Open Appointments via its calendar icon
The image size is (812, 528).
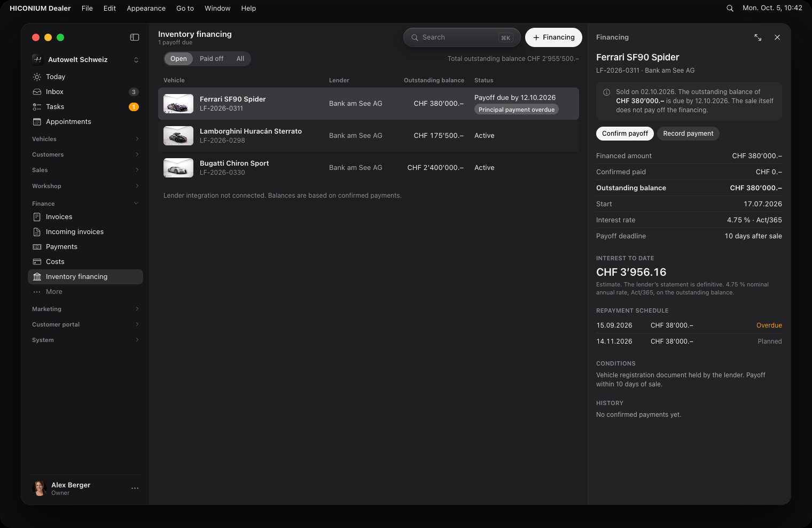[37, 122]
